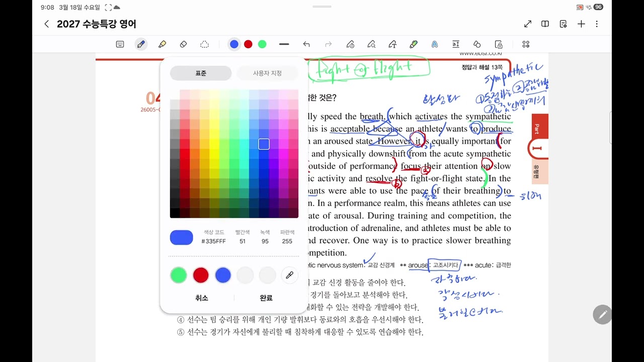
Task: Edit the 빨간색 value 51
Action: click(x=243, y=241)
